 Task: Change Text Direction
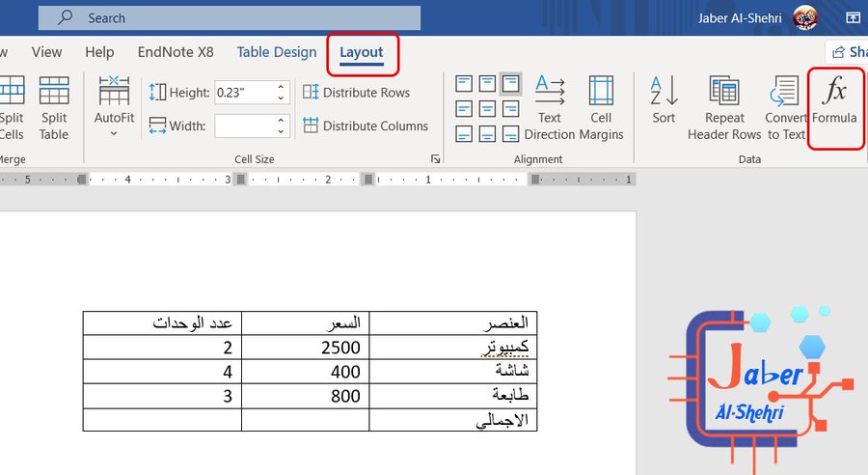point(550,108)
